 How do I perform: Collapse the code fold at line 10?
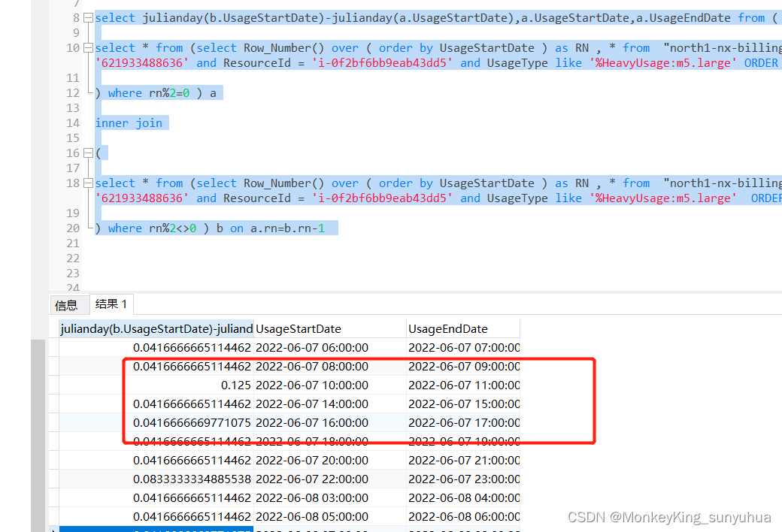pos(88,48)
